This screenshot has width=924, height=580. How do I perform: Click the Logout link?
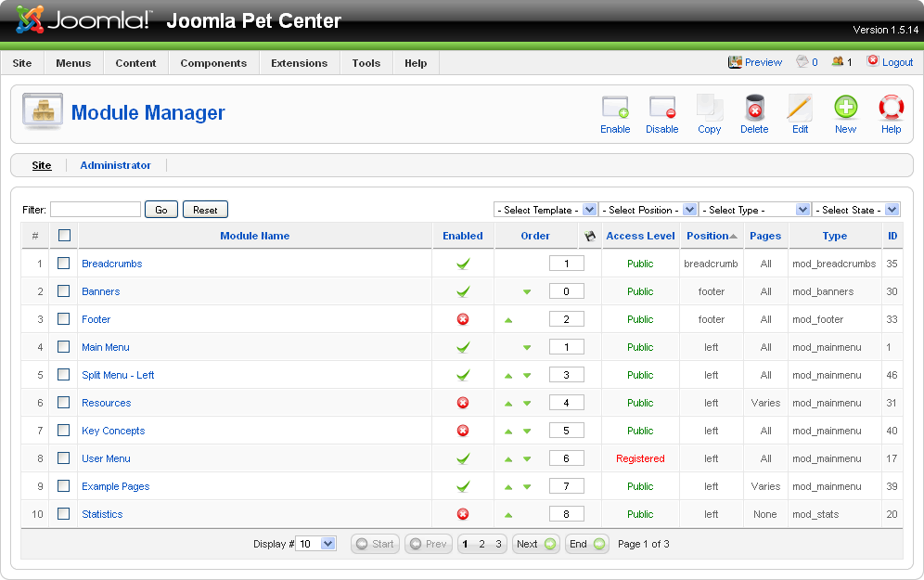(897, 62)
